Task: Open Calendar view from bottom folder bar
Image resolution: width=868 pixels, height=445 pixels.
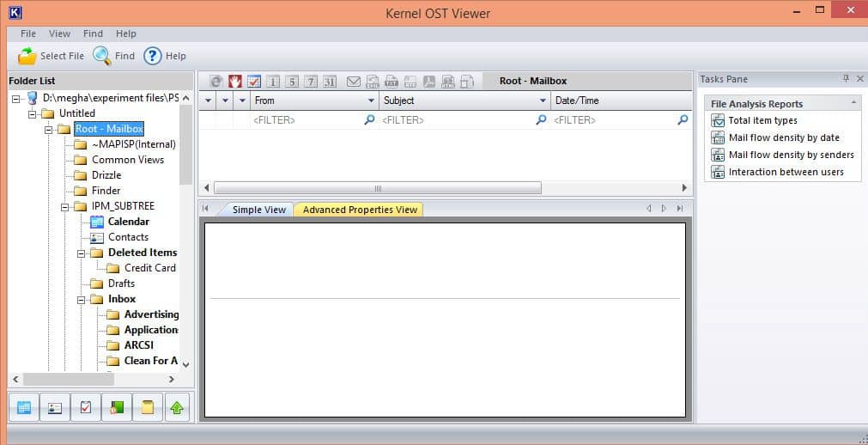Action: click(24, 408)
